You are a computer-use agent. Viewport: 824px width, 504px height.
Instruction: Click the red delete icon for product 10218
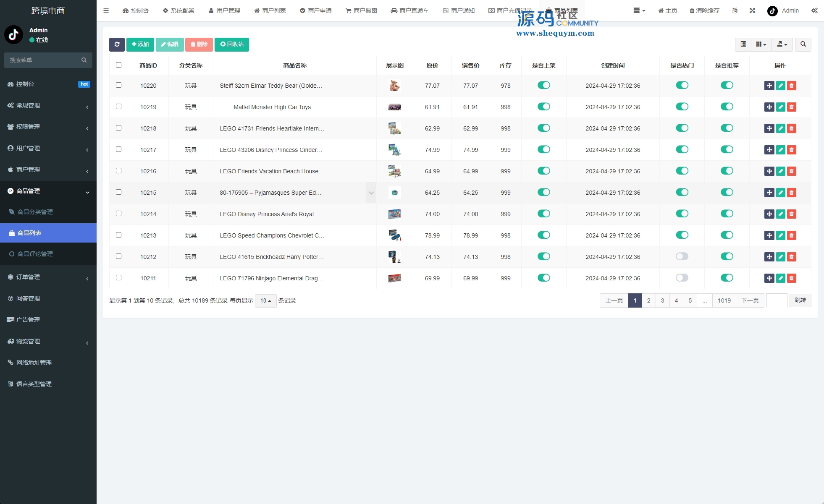coord(792,128)
